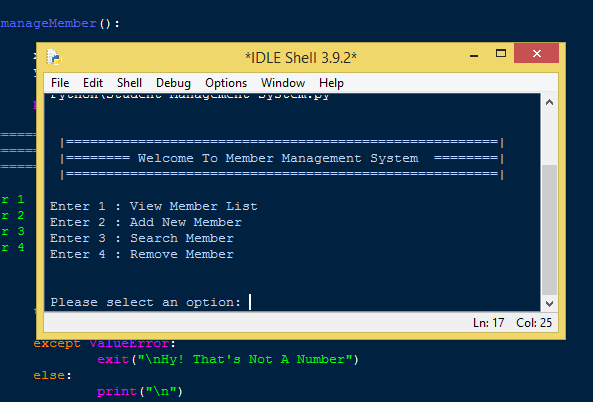Click the Python IDLE icon in title bar
This screenshot has width=593, height=402.
54,57
